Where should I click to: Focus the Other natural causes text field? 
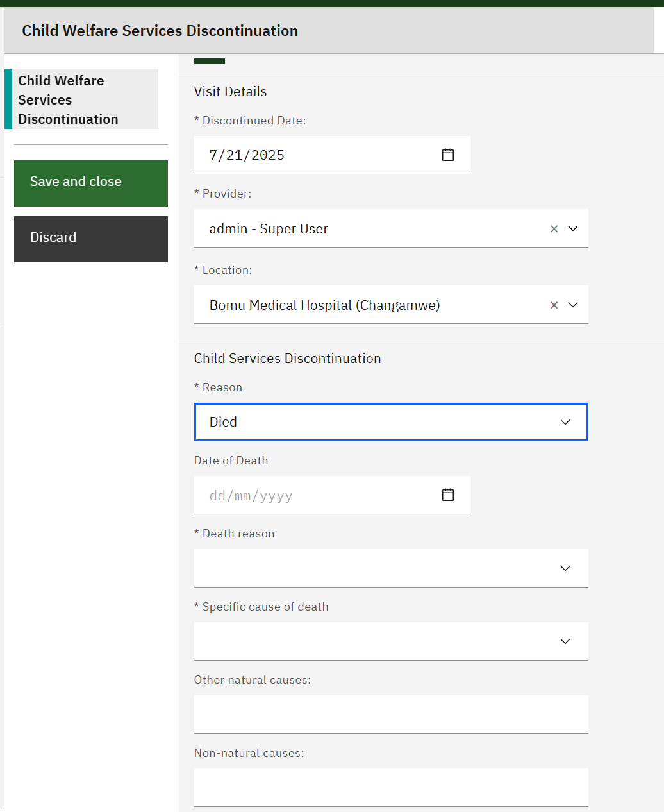[391, 715]
